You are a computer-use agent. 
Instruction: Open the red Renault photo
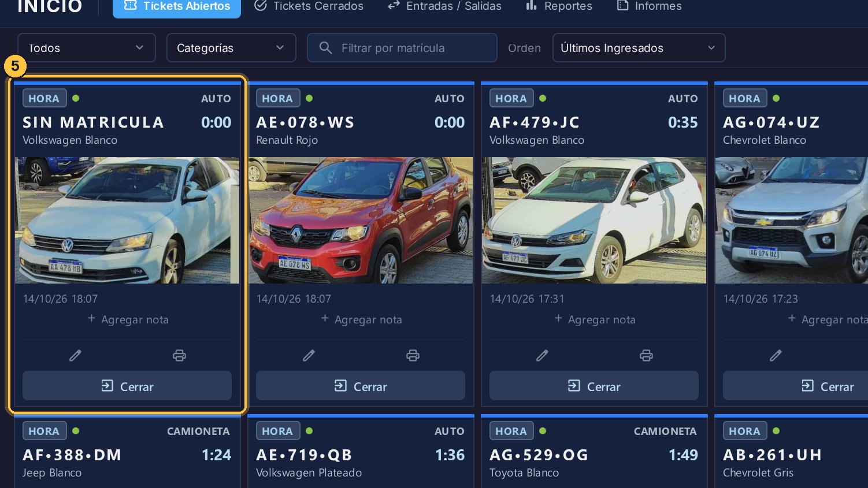click(x=361, y=220)
